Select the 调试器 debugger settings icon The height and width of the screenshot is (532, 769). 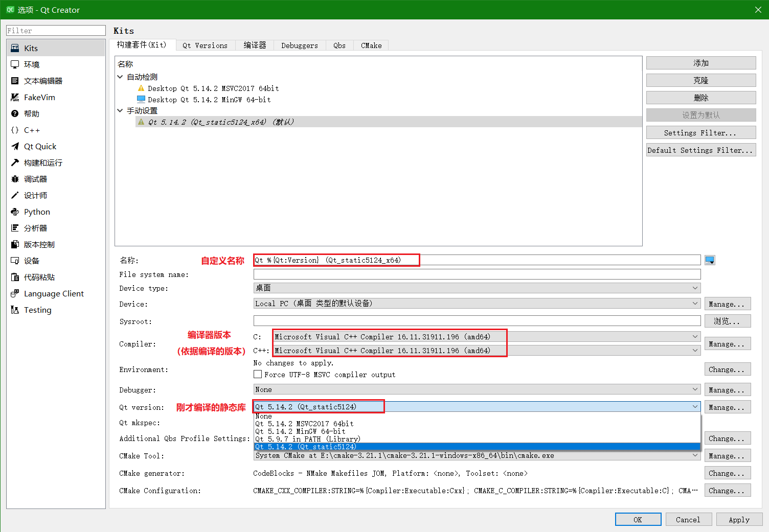[x=35, y=179]
